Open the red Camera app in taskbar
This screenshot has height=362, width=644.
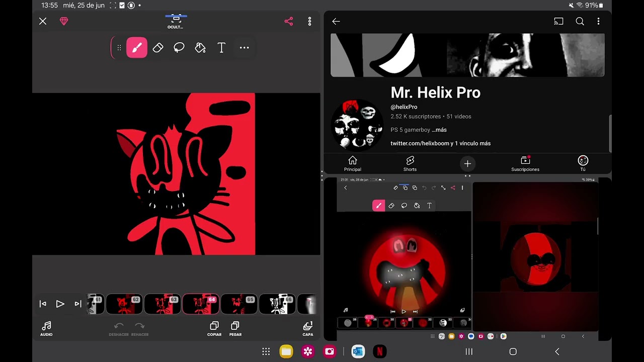[x=330, y=351]
